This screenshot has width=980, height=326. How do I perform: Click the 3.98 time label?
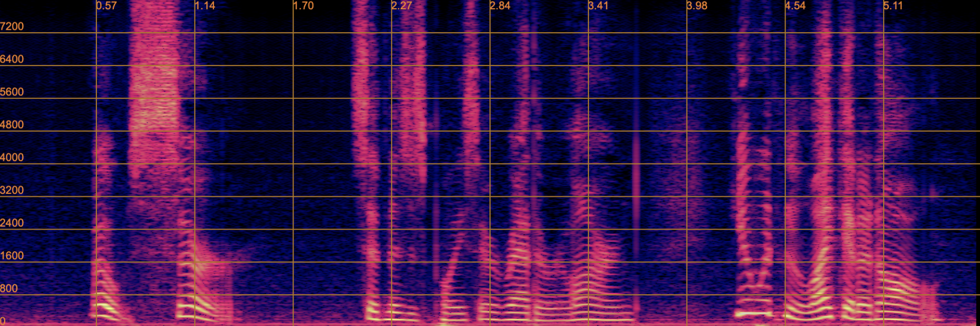click(x=697, y=6)
